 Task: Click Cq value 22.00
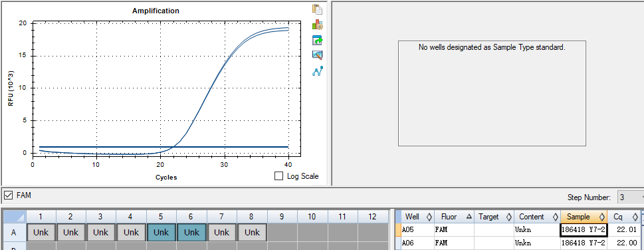click(623, 243)
